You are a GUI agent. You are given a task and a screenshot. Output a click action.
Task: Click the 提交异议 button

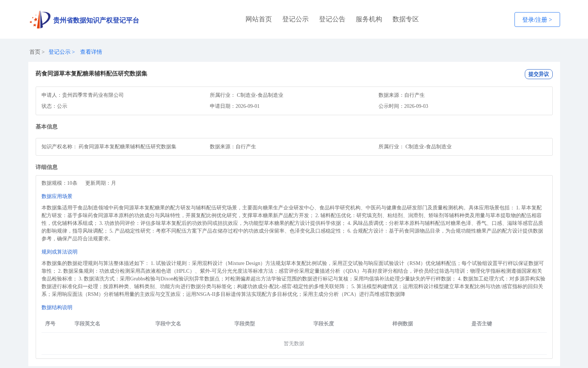[538, 74]
